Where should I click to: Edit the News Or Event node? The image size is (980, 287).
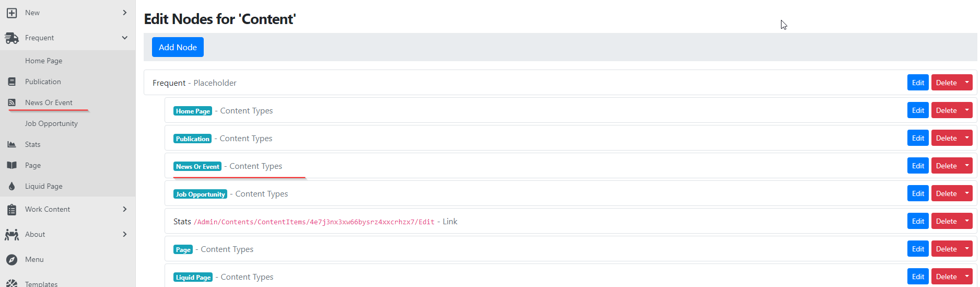pyautogui.click(x=918, y=166)
